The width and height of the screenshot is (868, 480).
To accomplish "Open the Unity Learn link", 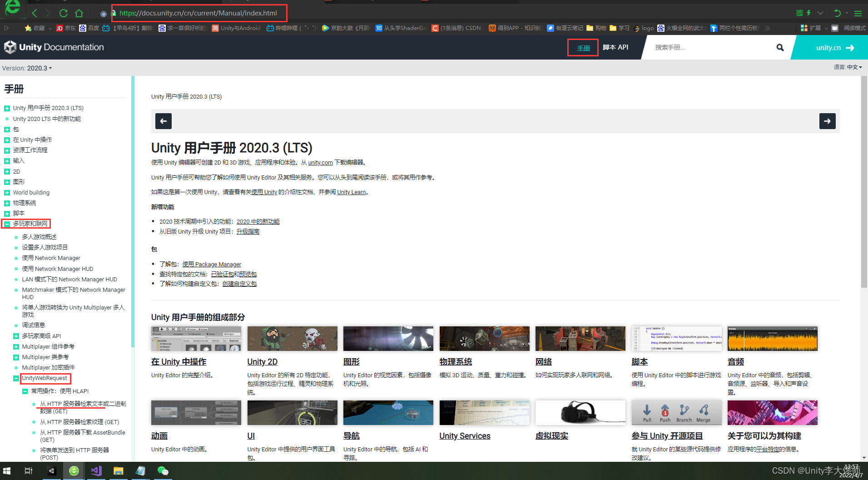I will tap(351, 192).
